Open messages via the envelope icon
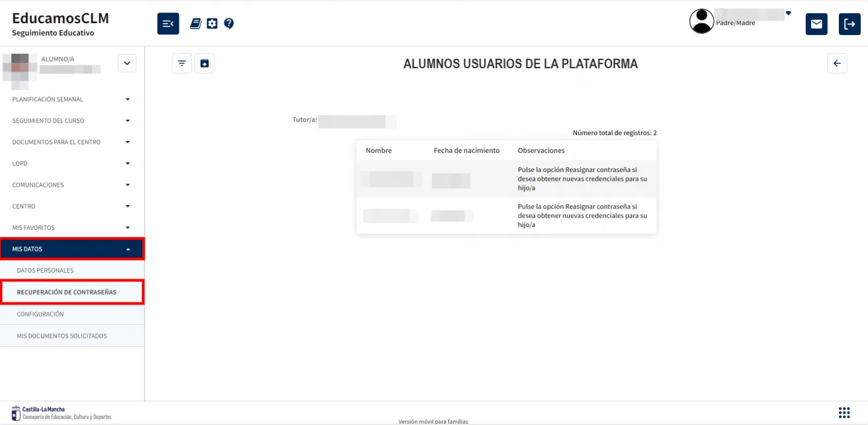Viewport: 868px width, 425px height. point(816,23)
